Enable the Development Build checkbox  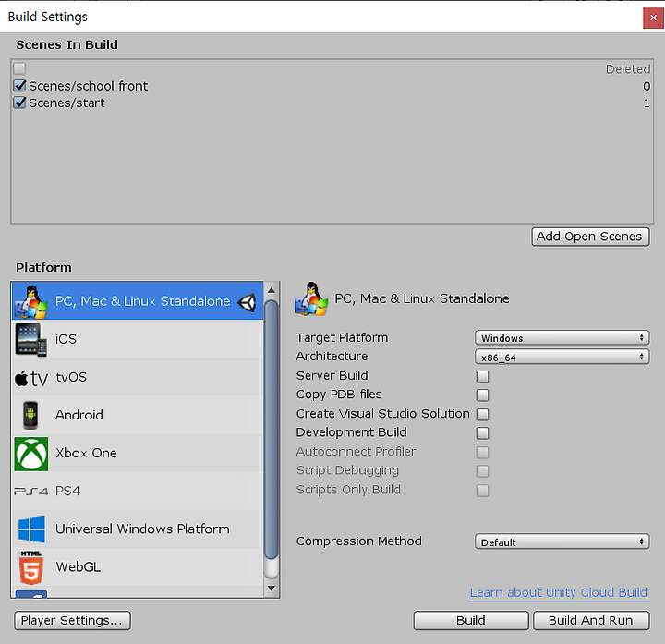(x=482, y=432)
